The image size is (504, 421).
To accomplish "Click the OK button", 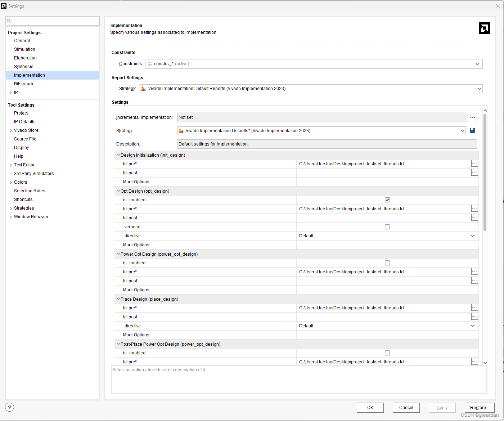I will tap(370, 408).
